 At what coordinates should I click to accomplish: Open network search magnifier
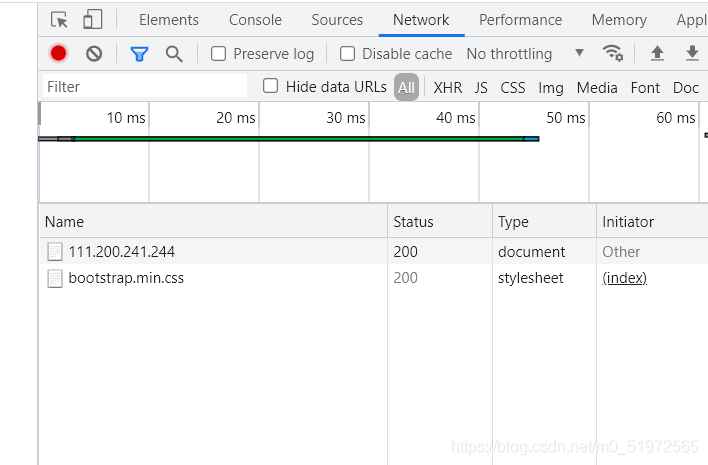[x=174, y=54]
